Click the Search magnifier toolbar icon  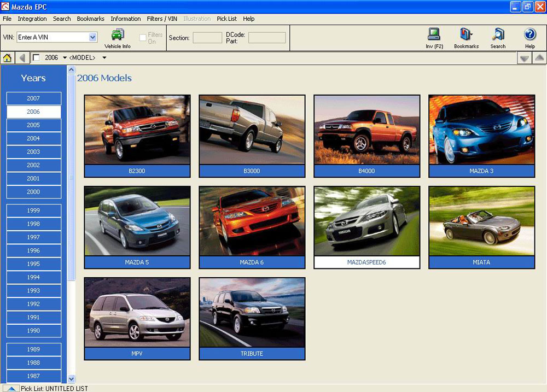[498, 36]
